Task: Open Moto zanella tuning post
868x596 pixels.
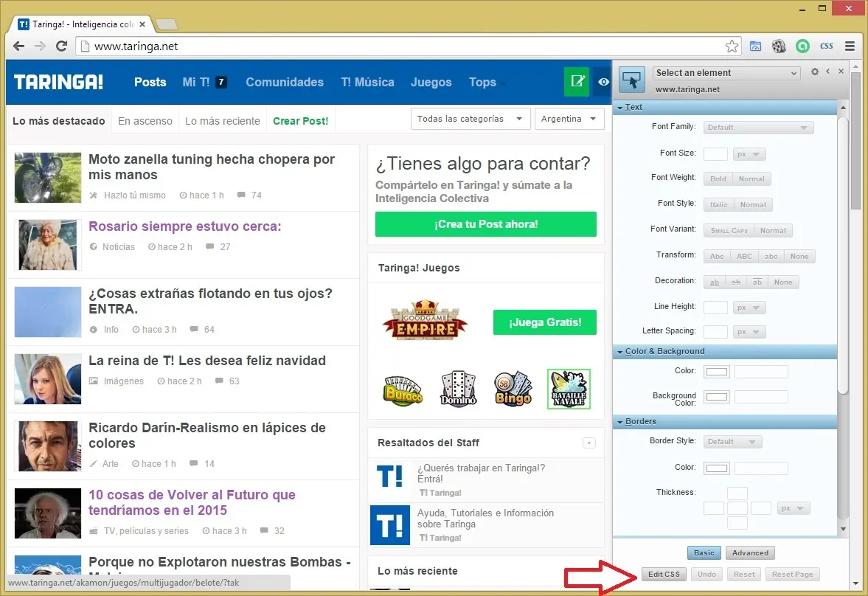Action: pyautogui.click(x=212, y=167)
